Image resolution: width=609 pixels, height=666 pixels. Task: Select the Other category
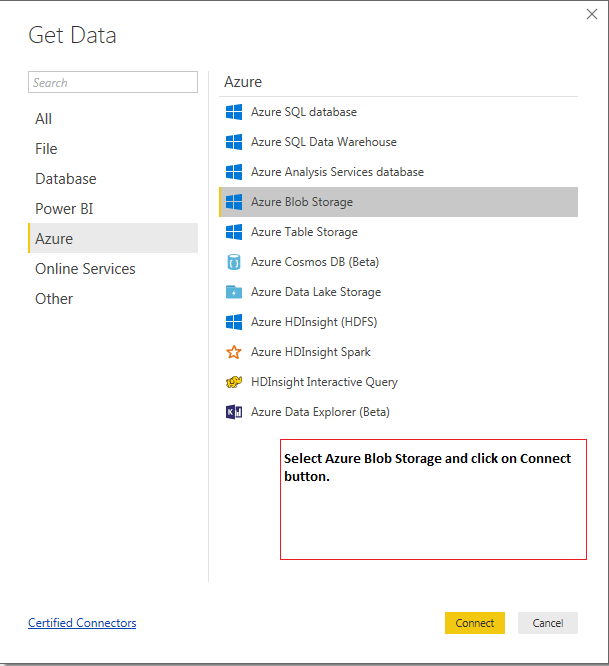click(113, 299)
